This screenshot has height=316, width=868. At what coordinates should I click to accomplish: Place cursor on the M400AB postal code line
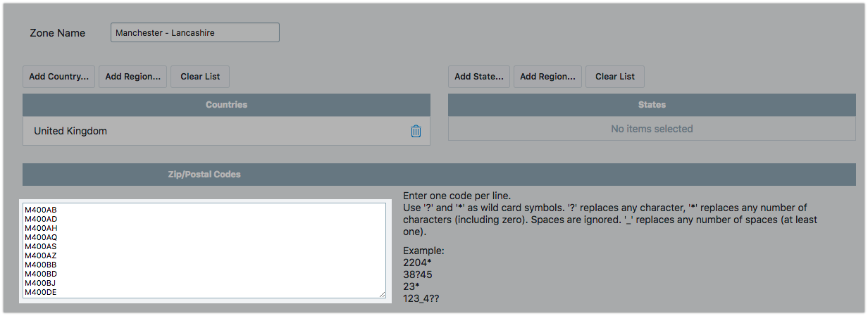41,210
